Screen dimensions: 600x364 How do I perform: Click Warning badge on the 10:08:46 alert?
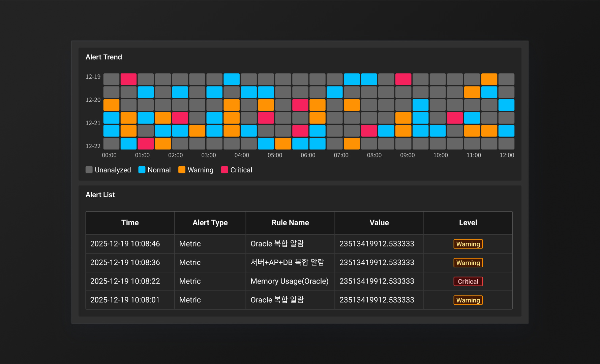click(468, 244)
